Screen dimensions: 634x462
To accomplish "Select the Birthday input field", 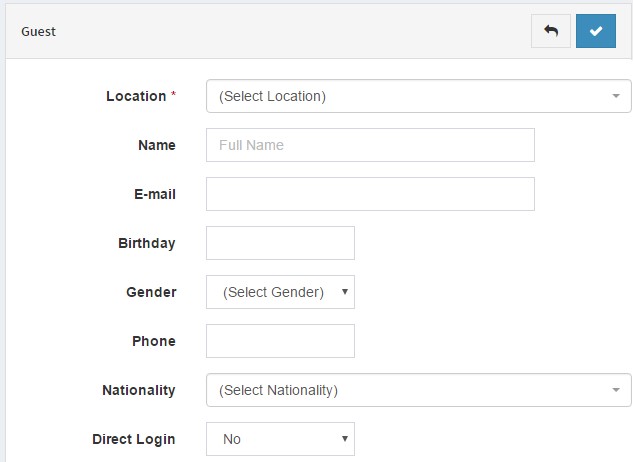I will point(280,243).
